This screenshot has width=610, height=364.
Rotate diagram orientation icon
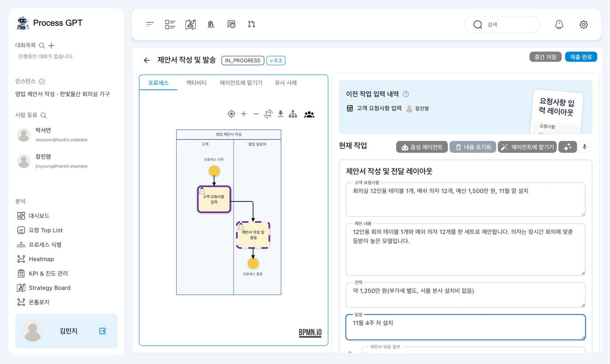pos(268,114)
